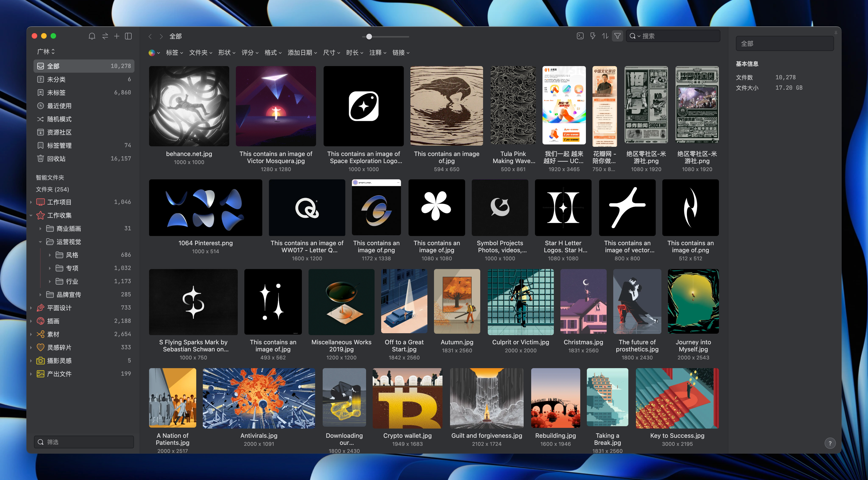Click the lightning quick action icon

click(593, 36)
